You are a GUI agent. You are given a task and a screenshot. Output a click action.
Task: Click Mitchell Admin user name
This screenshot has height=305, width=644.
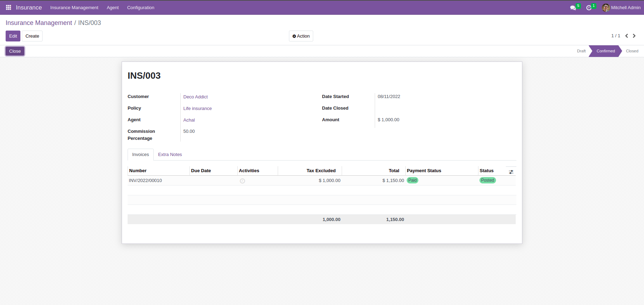626,7
